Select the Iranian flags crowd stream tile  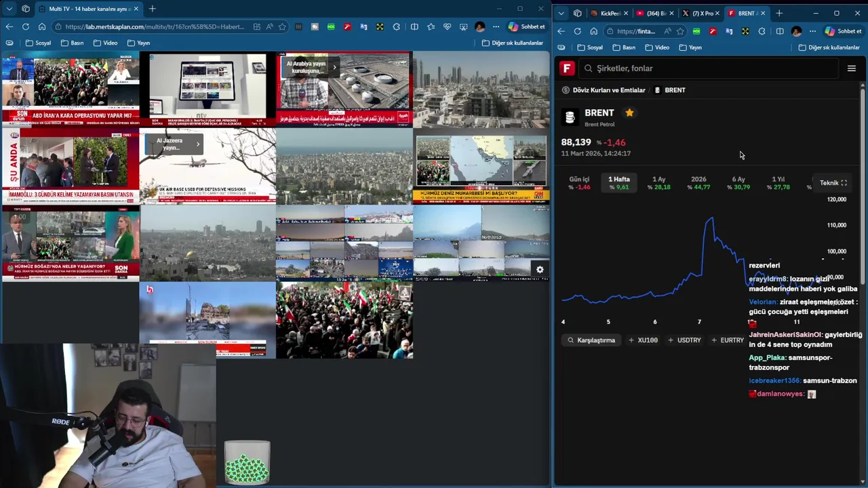(x=344, y=320)
